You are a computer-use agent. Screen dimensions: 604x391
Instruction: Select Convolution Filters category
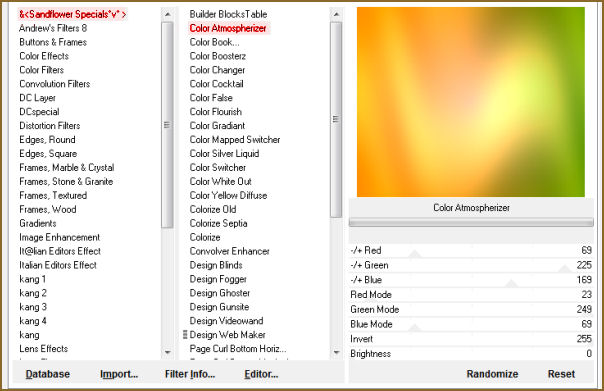coord(55,84)
